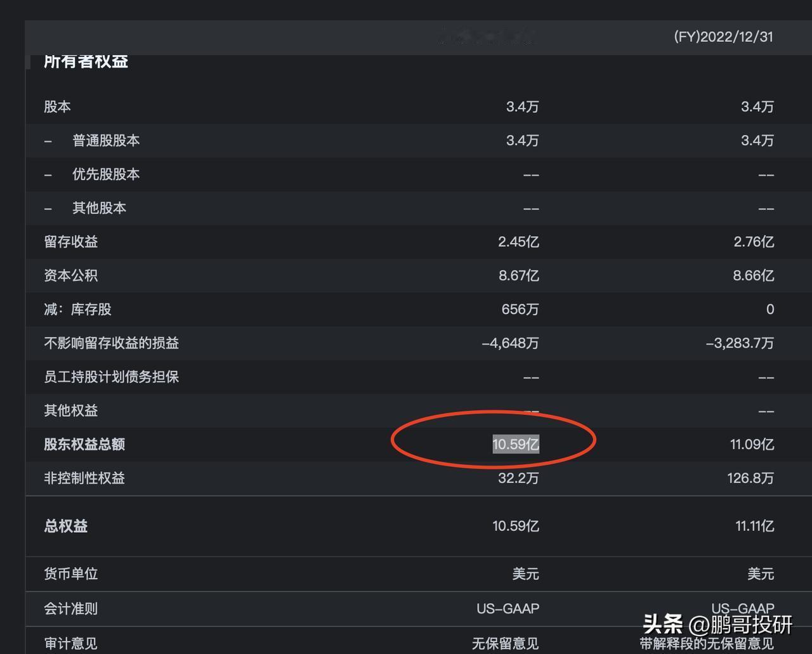Click the 股东权益总额 row label

click(x=84, y=444)
